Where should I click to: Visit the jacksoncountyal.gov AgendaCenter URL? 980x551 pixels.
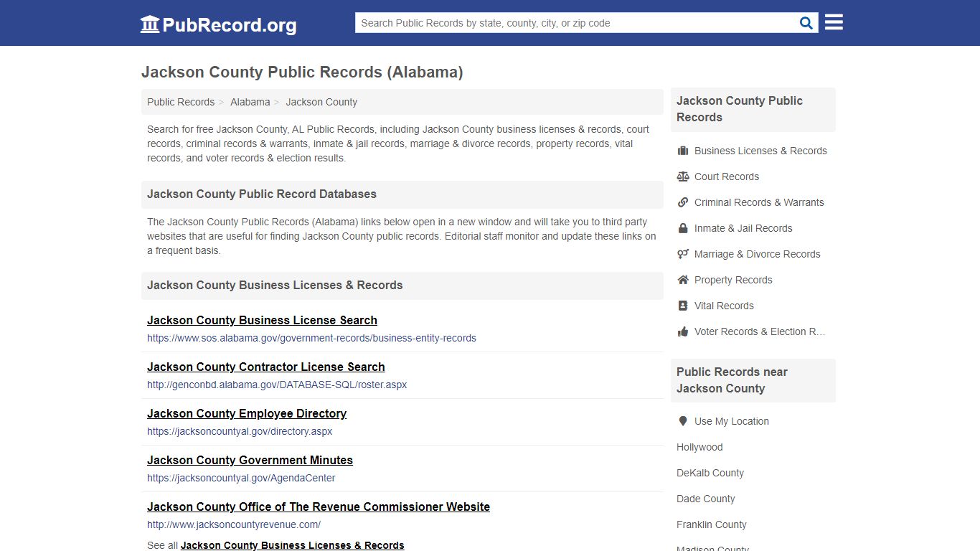[x=241, y=478]
